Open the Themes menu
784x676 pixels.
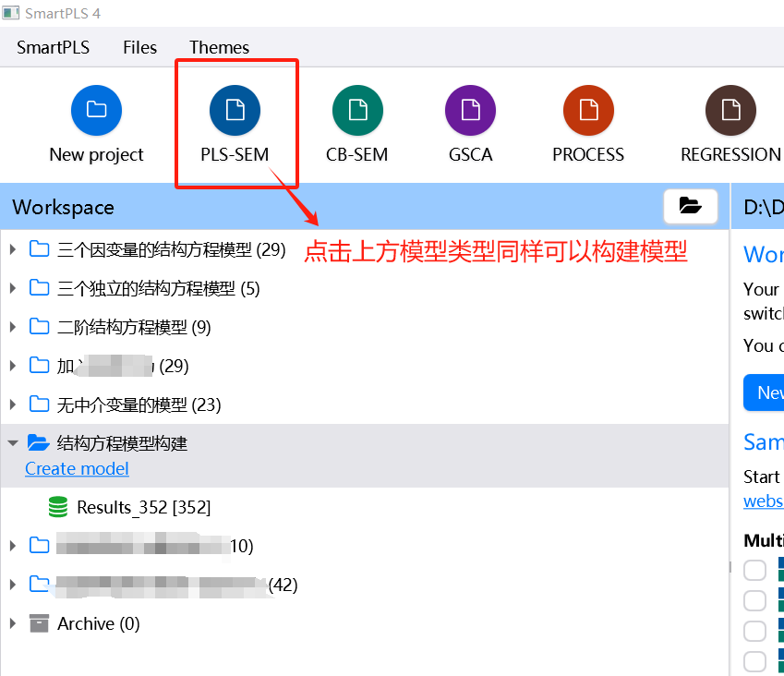point(219,47)
